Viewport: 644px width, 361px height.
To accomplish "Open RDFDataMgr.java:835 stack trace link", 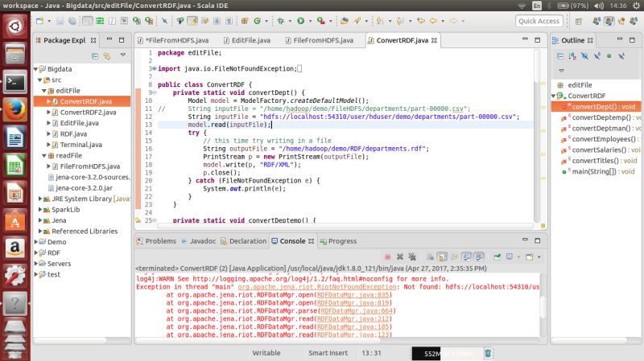I will click(x=353, y=295).
